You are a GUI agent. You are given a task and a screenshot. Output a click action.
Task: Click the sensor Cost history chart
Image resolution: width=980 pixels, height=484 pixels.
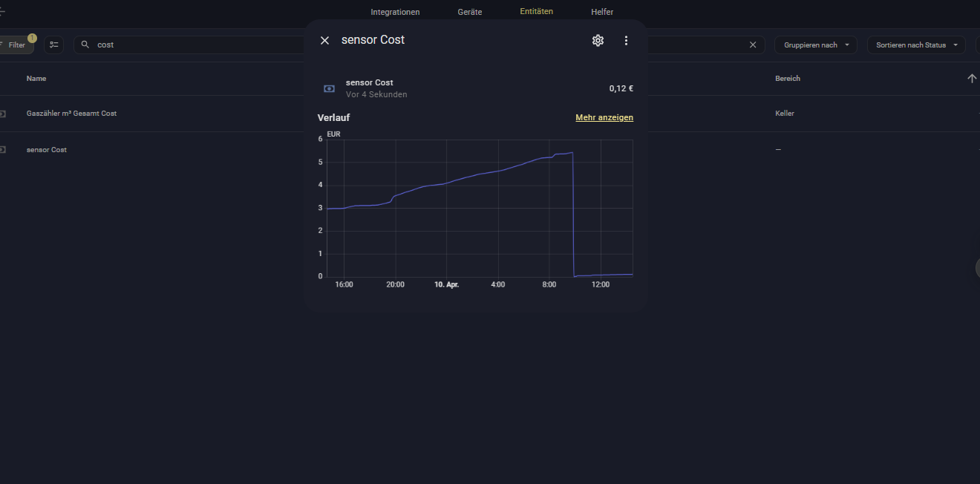click(x=480, y=208)
